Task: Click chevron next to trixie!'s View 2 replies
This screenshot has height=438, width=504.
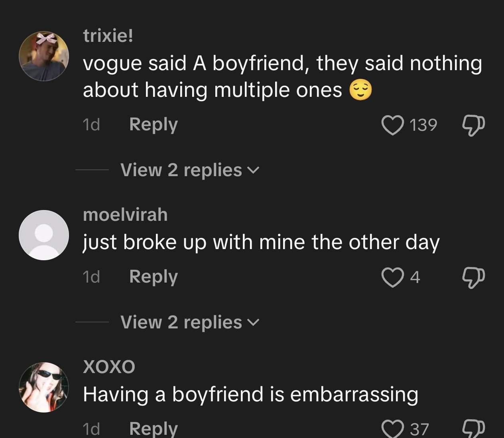Action: click(253, 171)
